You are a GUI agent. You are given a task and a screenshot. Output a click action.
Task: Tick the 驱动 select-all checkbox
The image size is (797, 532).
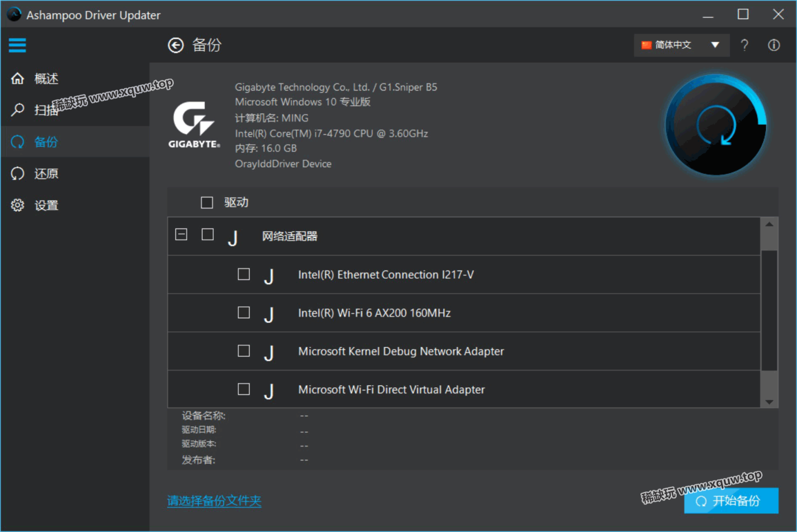[x=207, y=202]
